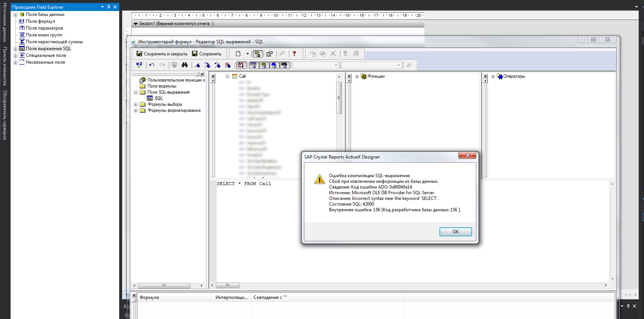Expand the Функции tree node
The height and width of the screenshot is (319, 644).
click(x=357, y=76)
